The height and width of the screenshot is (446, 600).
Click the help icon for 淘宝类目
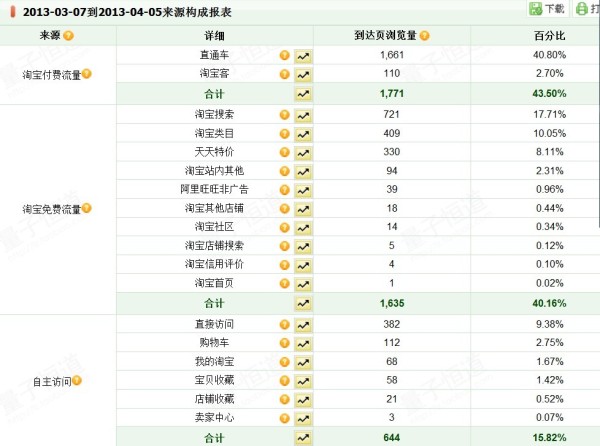(285, 133)
